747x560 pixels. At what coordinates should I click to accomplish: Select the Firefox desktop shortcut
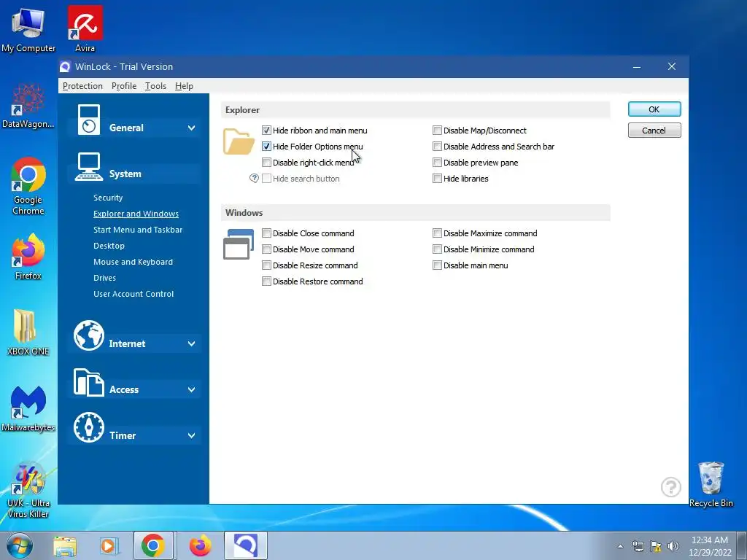pos(28,257)
